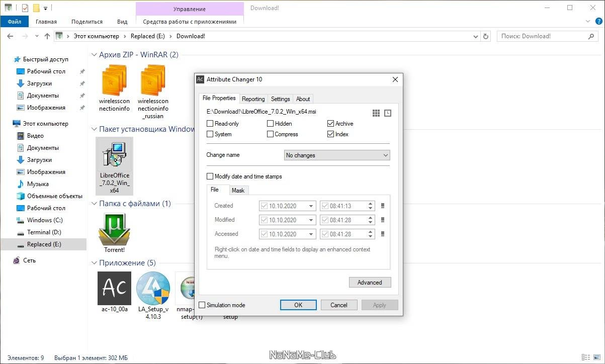The height and width of the screenshot is (364, 605).
Task: Open Сеть in the navigation pane
Action: tap(29, 260)
